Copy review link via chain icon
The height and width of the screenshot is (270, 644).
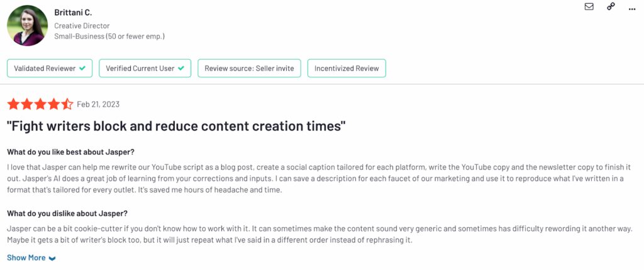(x=611, y=7)
